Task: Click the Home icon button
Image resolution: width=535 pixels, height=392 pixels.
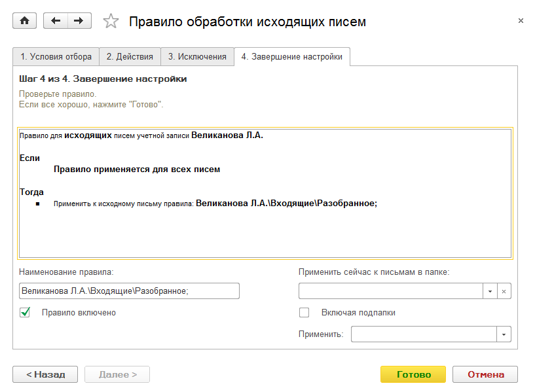Action: click(25, 21)
